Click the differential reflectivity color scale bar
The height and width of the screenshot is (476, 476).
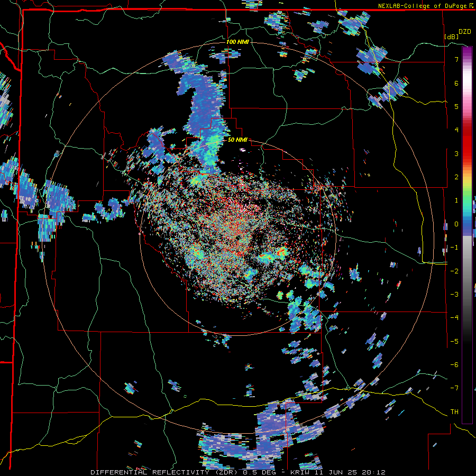click(x=467, y=235)
